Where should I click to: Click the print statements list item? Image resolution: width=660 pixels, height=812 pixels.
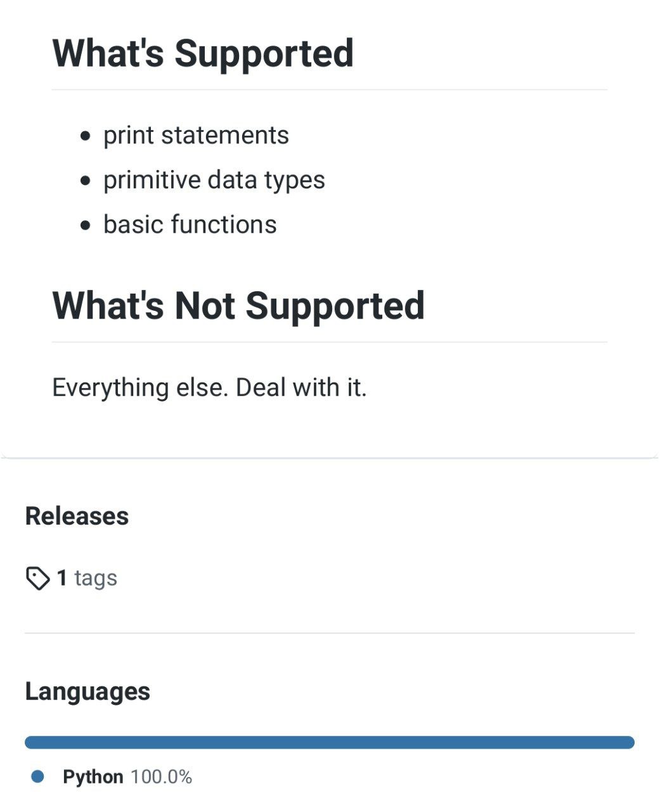pos(196,135)
